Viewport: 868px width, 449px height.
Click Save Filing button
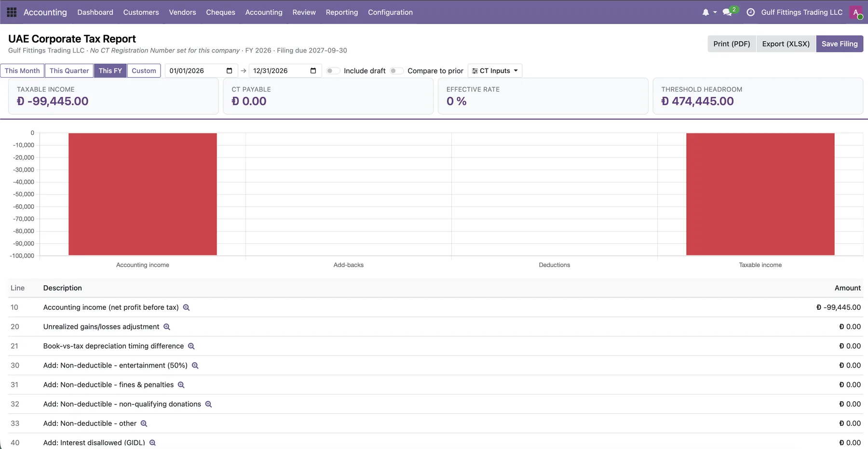[x=840, y=44]
